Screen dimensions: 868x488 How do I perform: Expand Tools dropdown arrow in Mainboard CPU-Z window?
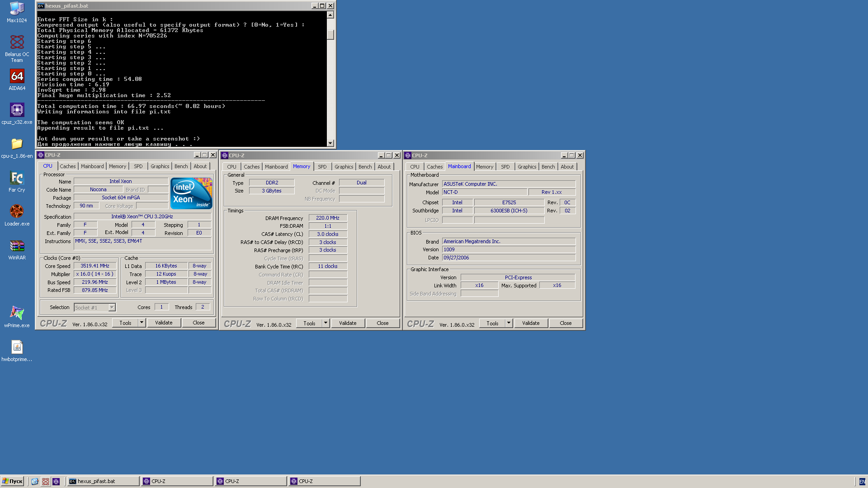coord(509,323)
